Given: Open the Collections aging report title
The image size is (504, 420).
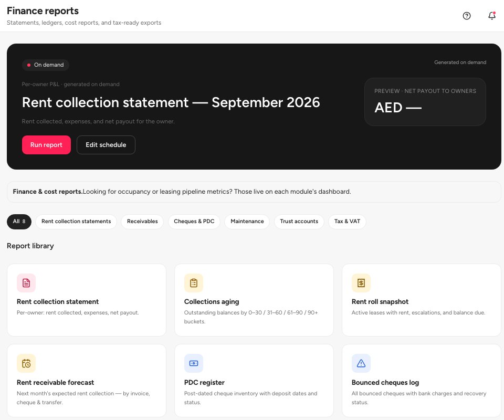Looking at the screenshot, I should (x=212, y=302).
